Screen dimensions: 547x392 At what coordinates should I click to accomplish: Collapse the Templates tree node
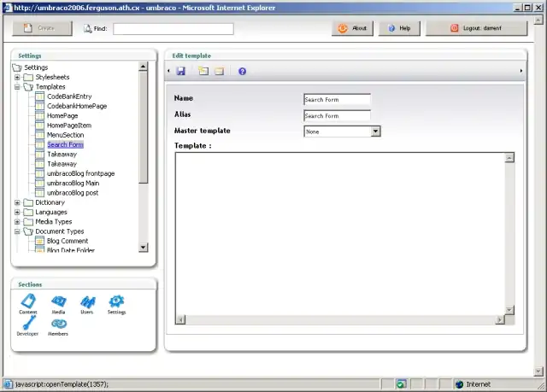pos(17,86)
